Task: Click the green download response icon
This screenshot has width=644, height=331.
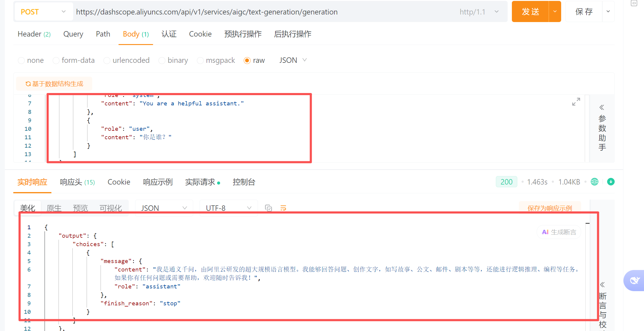Action: pyautogui.click(x=611, y=182)
